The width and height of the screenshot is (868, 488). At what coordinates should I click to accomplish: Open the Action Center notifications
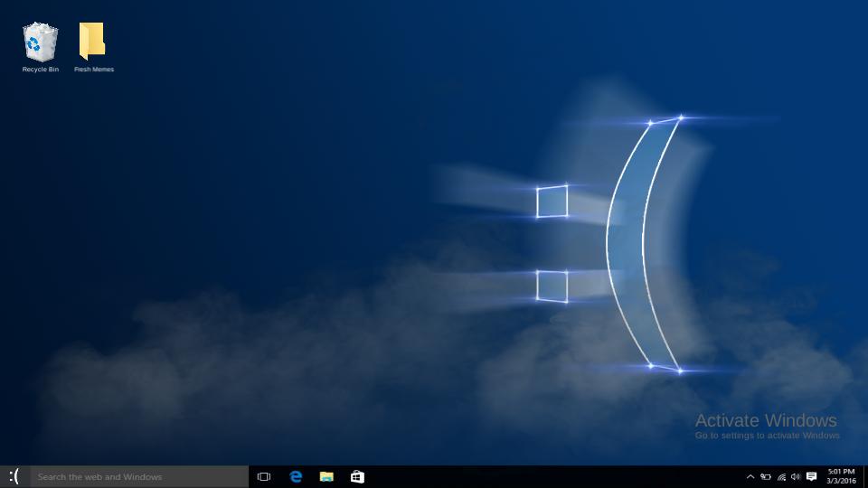(811, 476)
